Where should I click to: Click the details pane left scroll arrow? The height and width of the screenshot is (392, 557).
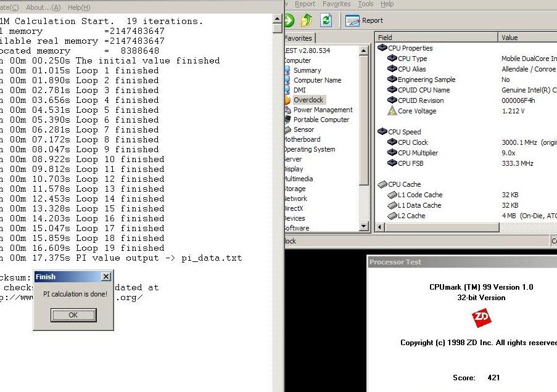pyautogui.click(x=380, y=227)
